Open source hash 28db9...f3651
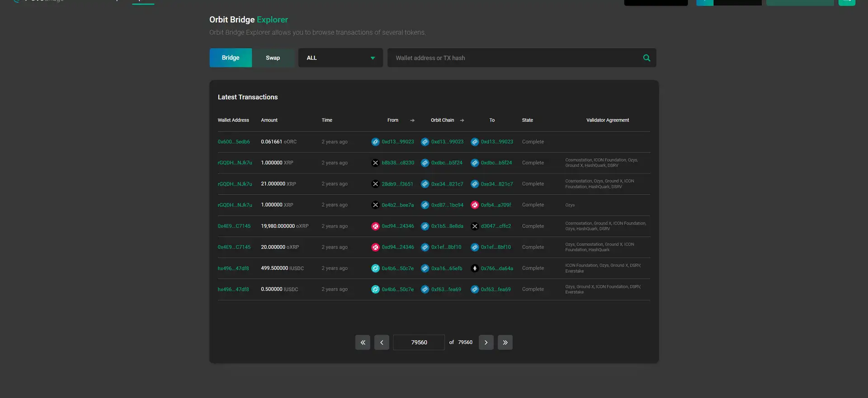This screenshot has width=868, height=398. click(397, 184)
